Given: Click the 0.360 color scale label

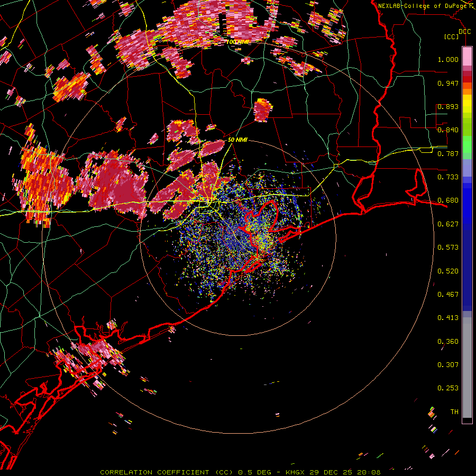Looking at the screenshot, I should 448,342.
